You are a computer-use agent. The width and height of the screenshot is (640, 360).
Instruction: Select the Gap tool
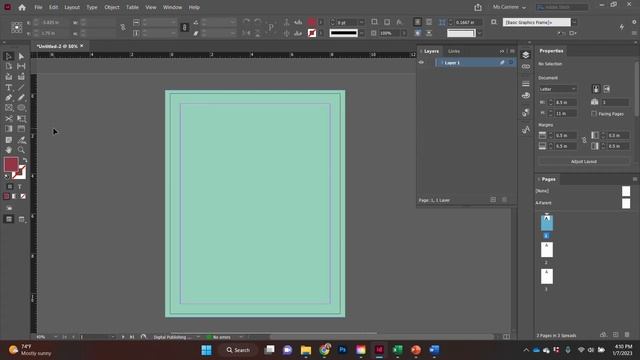[x=21, y=66]
